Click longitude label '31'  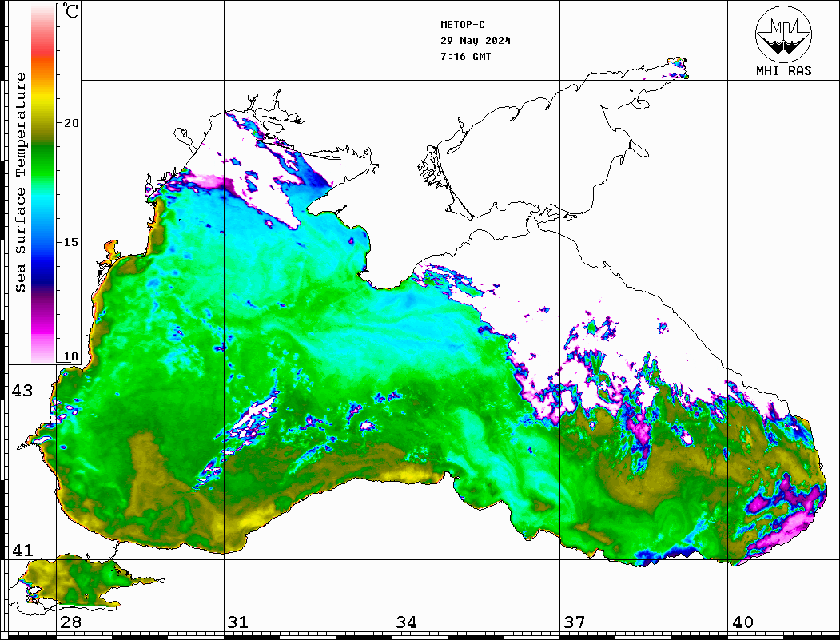[x=238, y=622]
